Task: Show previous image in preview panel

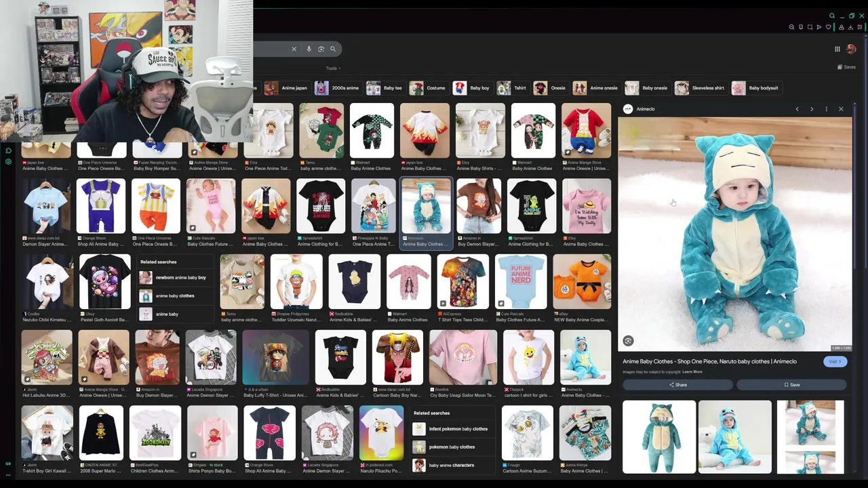Action: pos(797,109)
